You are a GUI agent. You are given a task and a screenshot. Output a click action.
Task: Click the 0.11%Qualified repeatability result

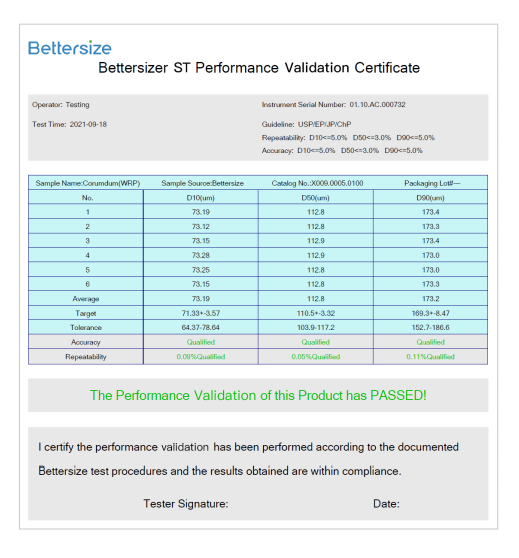point(430,357)
